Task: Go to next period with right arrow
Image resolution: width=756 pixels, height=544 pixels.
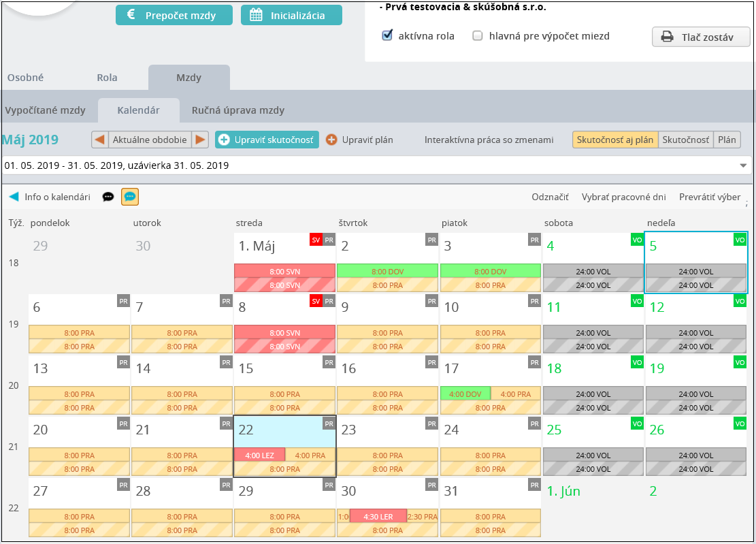Action: 200,140
